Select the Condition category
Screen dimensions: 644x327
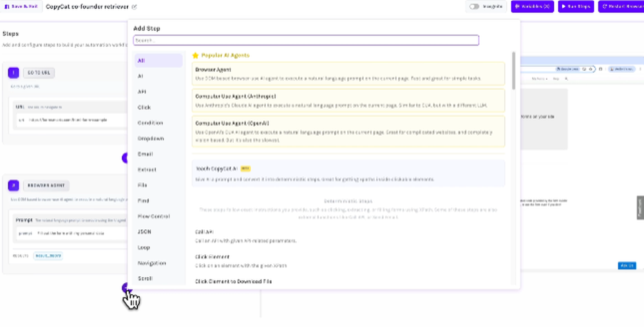pyautogui.click(x=158, y=123)
